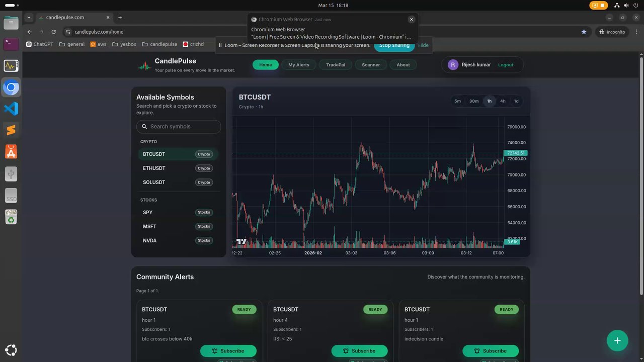Click the screen recording indicator in the top bar
644x362 pixels.
[599, 6]
